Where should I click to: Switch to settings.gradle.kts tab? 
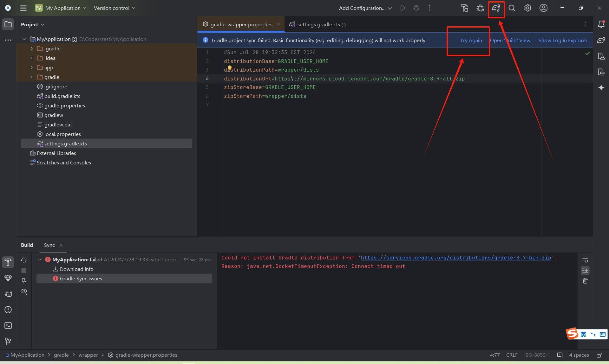point(318,24)
